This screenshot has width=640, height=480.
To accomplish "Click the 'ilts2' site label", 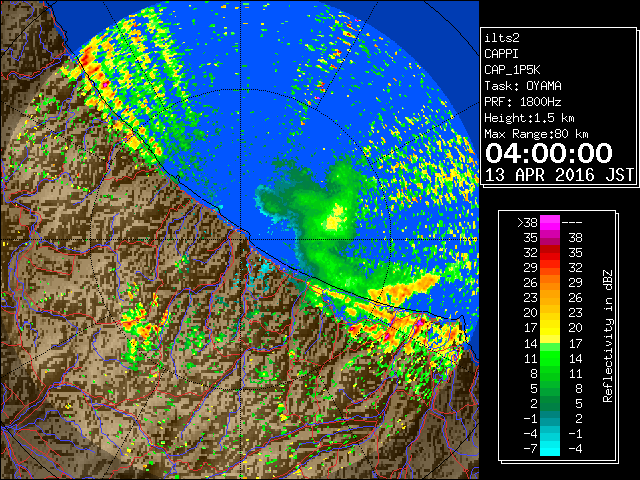I will 502,38.
